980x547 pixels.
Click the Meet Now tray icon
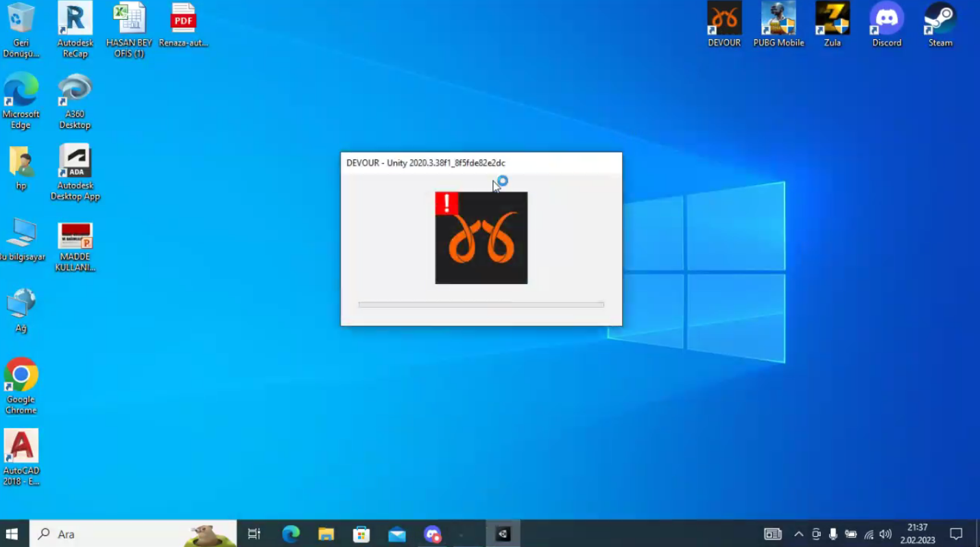pos(816,534)
